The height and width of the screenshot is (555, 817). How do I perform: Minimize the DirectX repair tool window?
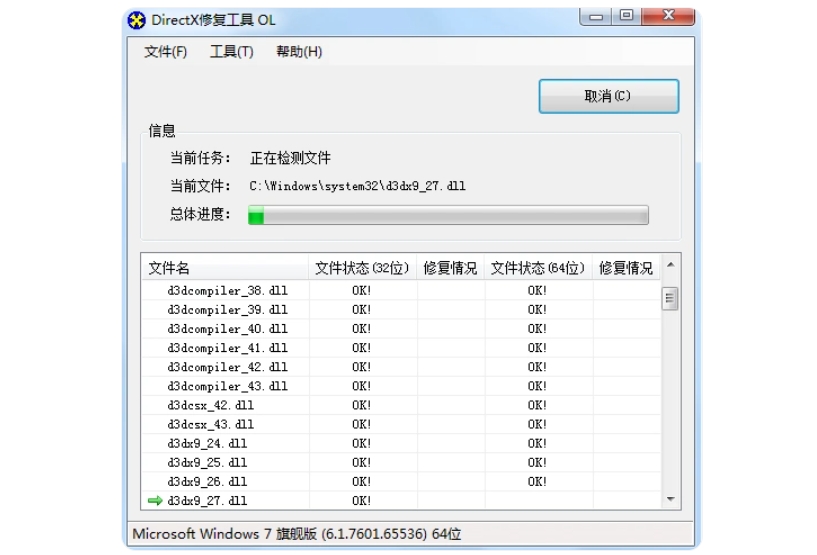[x=596, y=16]
